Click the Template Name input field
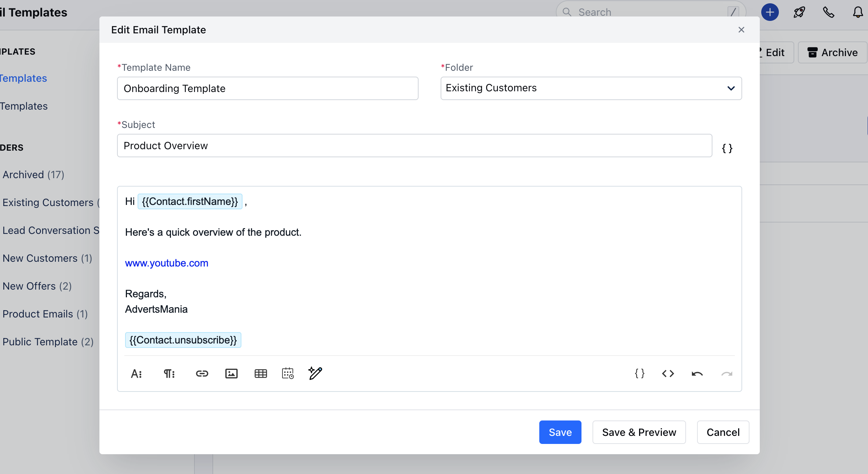Image resolution: width=868 pixels, height=474 pixels. [267, 88]
